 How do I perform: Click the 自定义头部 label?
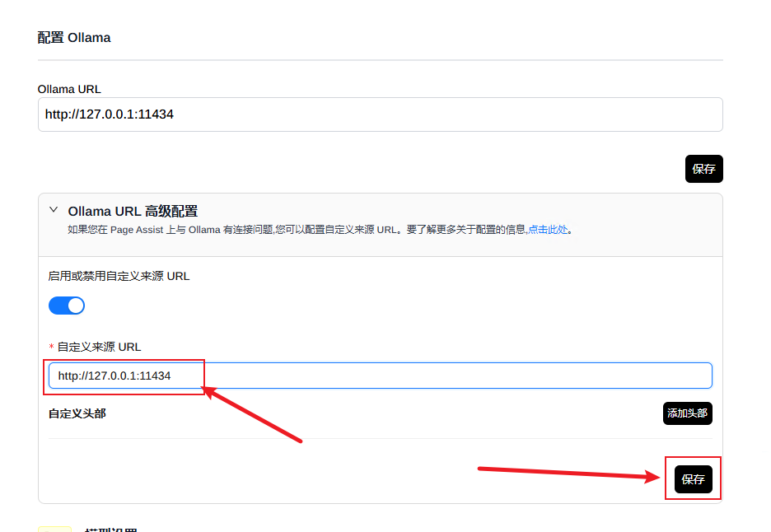[x=77, y=413]
